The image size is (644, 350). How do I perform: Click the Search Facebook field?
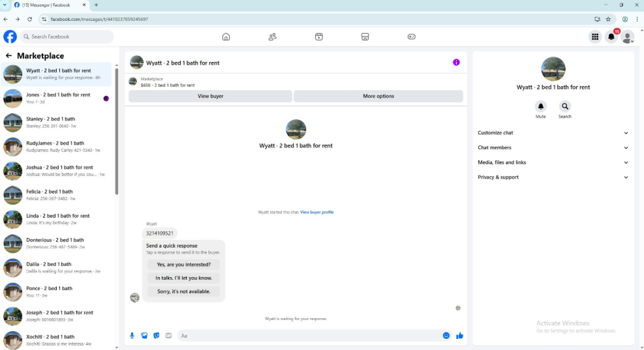[x=67, y=36]
